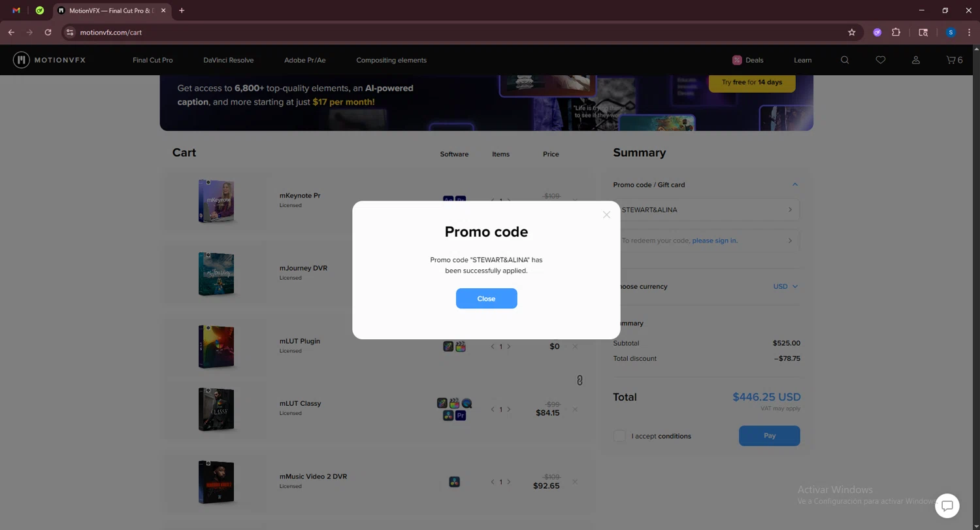Open the Learn menu item
The image size is (980, 530).
pyautogui.click(x=802, y=60)
